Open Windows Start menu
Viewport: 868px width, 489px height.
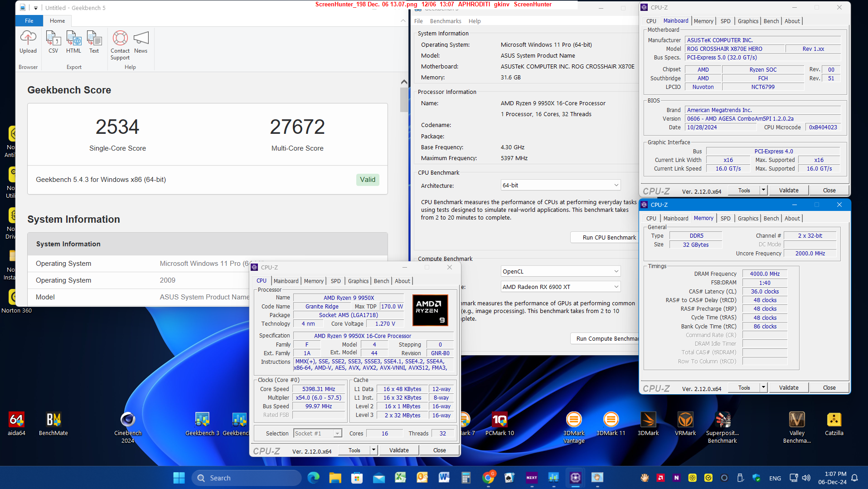coord(179,478)
